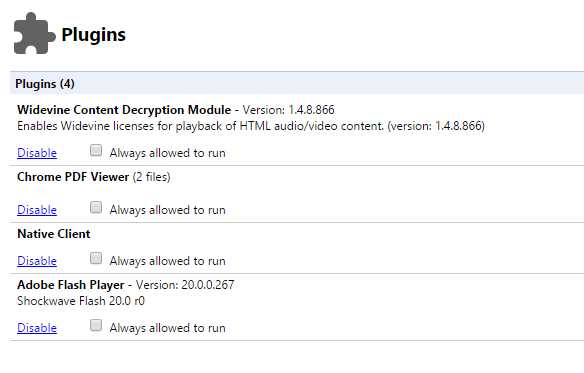584x373 pixels.
Task: Click the Shockwave Flash 20.0 r0 description
Action: point(81,301)
